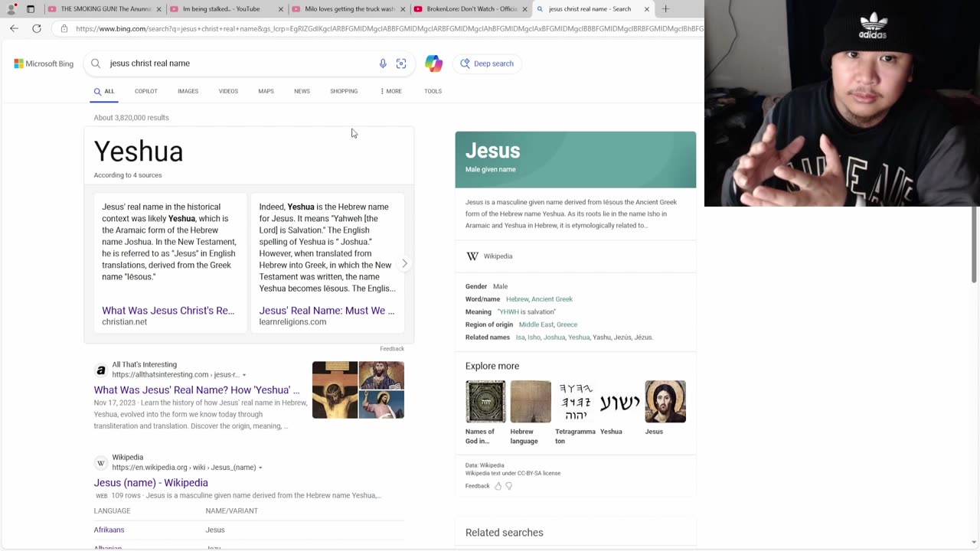The width and height of the screenshot is (980, 551).
Task: Open the Wikipedia result site icon
Action: click(x=100, y=463)
